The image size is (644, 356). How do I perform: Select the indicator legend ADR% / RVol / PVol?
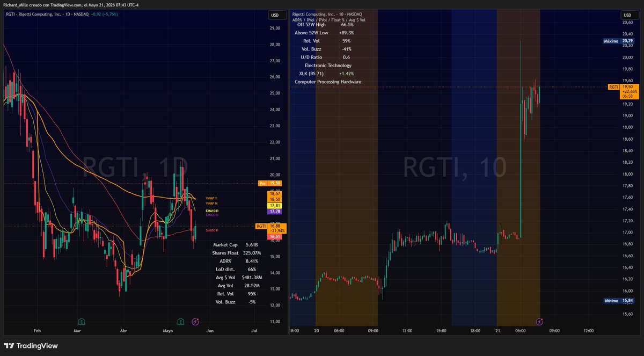[329, 20]
